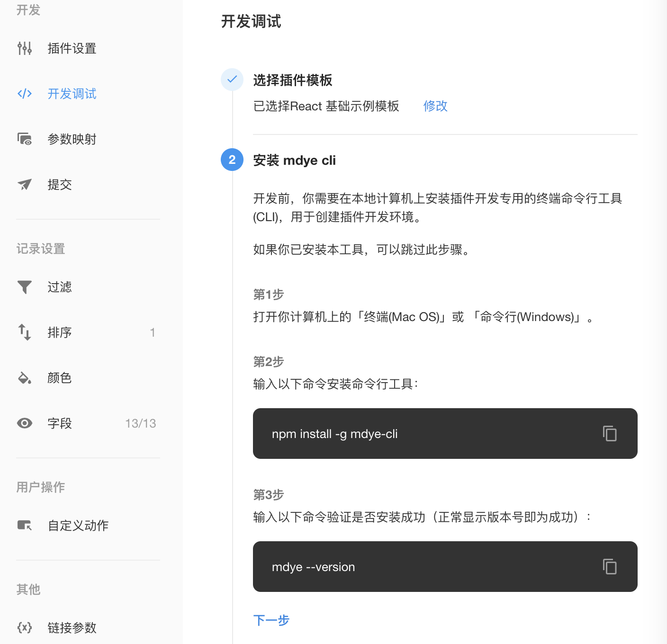Click 修改 to change the template

pyautogui.click(x=435, y=106)
